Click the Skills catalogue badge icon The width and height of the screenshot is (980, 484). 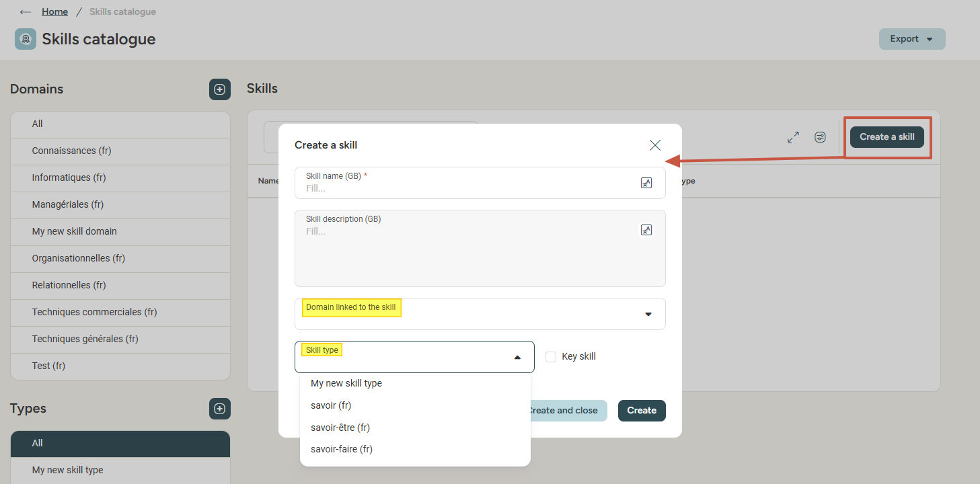[26, 39]
